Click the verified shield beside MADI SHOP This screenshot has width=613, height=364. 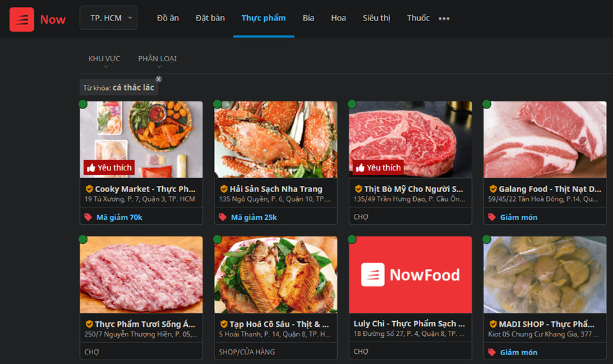493,324
